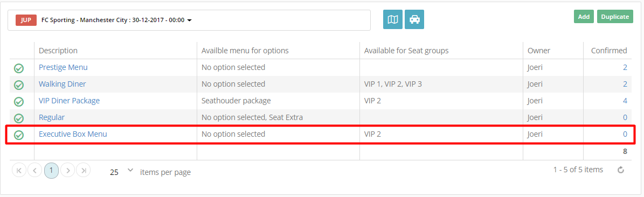Screen dimensions: 644x197
Task: Open the map view icon
Action: coord(393,19)
